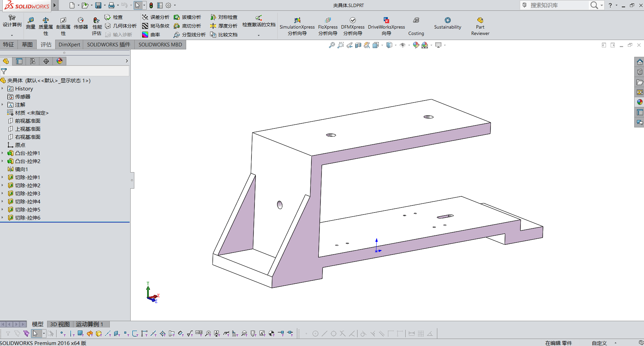Launch 性能评估 performance evaluation
Viewport: 644px width, 346px height.
(97, 26)
